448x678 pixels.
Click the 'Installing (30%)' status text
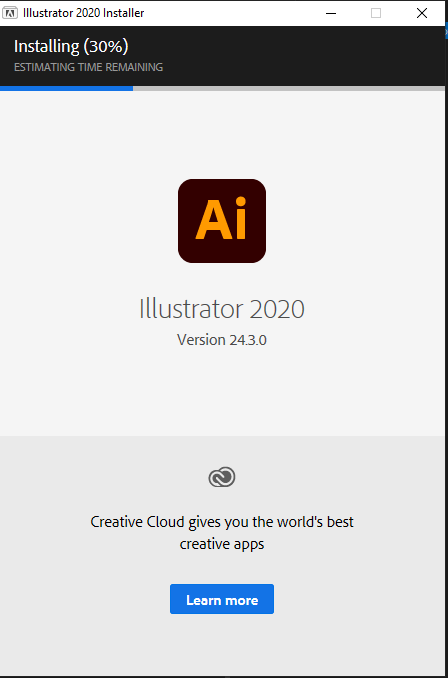pos(71,46)
